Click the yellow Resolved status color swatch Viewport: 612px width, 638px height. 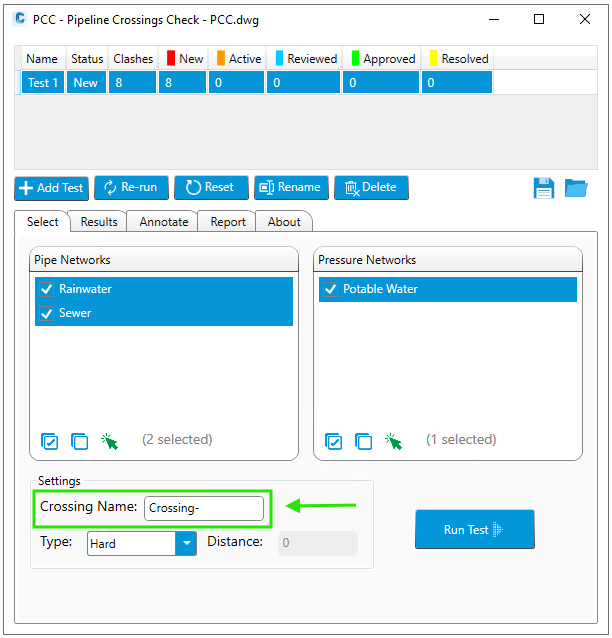(433, 58)
